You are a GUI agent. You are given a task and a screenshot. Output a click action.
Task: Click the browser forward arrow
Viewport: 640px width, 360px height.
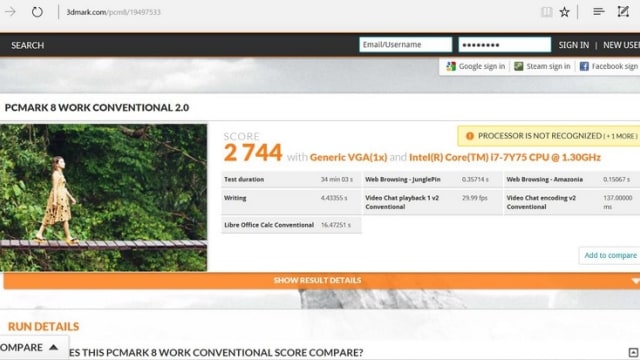[x=10, y=11]
